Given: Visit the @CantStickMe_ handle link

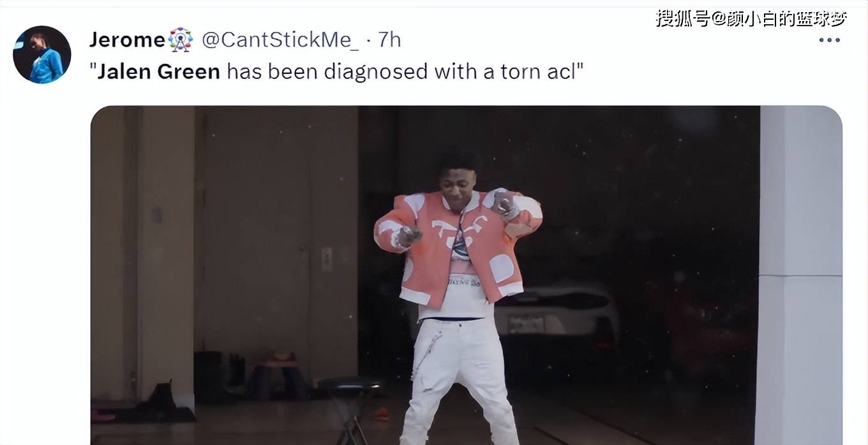Looking at the screenshot, I should [x=280, y=40].
